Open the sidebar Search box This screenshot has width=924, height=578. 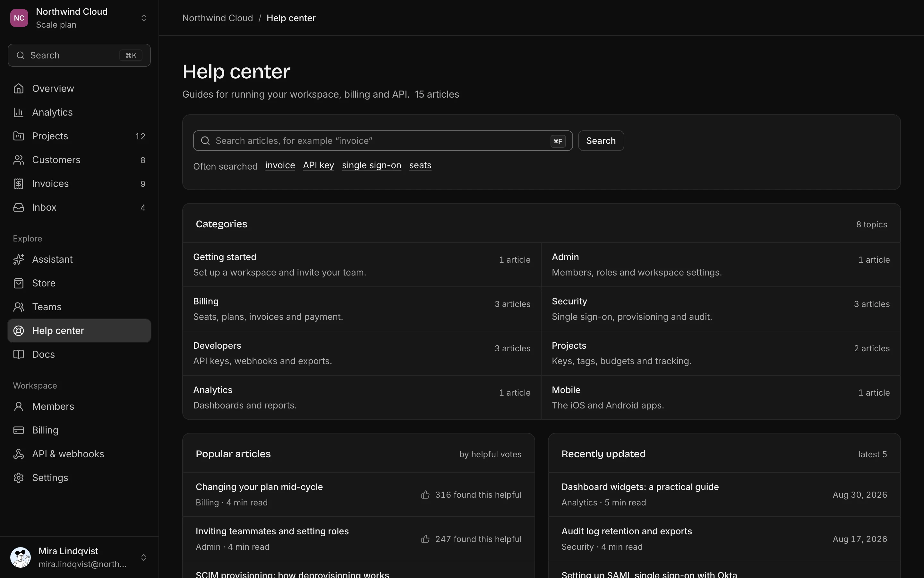point(79,56)
